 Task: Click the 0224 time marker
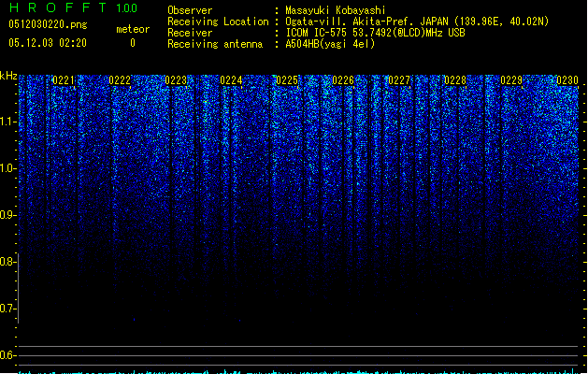[x=232, y=80]
